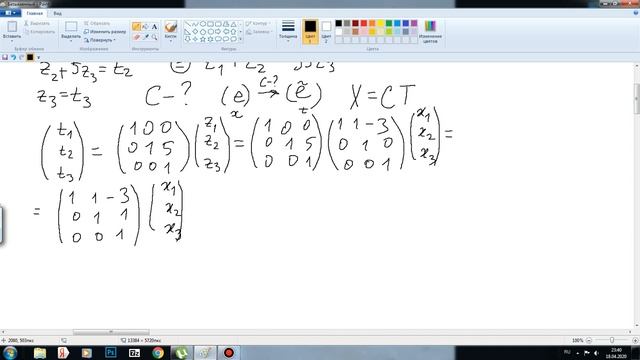This screenshot has width=640, height=360.
Task: Select Color 2 (Цвет 2) box
Action: [326, 31]
